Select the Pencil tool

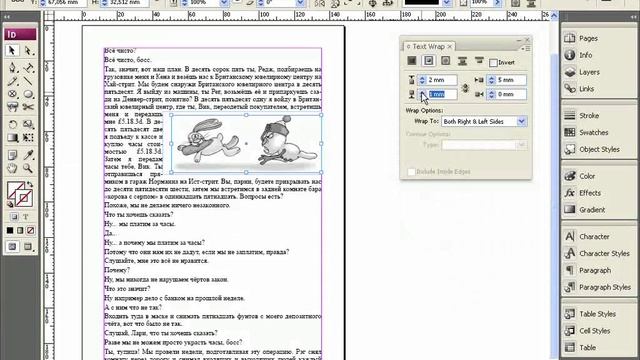[x=12, y=81]
